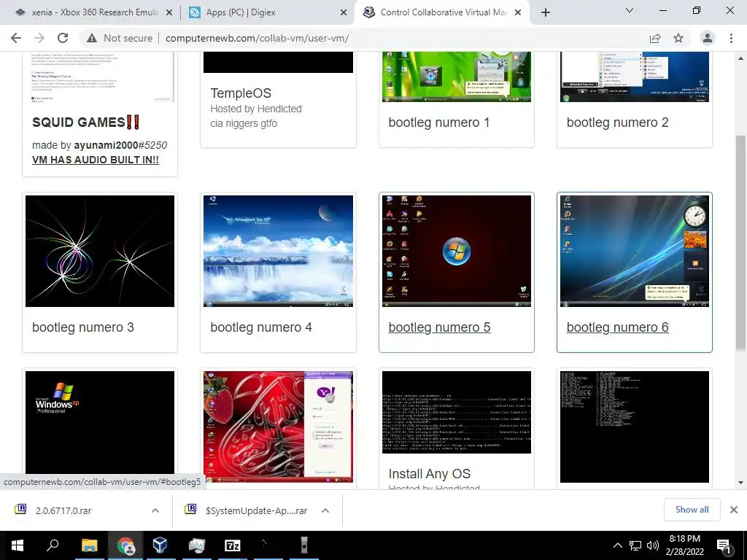Go back to the previous page

click(16, 38)
